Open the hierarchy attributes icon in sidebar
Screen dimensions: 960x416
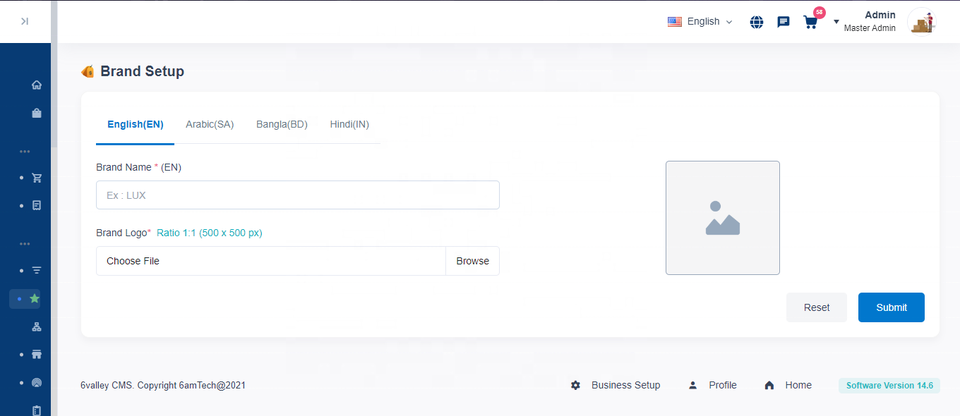pyautogui.click(x=37, y=327)
